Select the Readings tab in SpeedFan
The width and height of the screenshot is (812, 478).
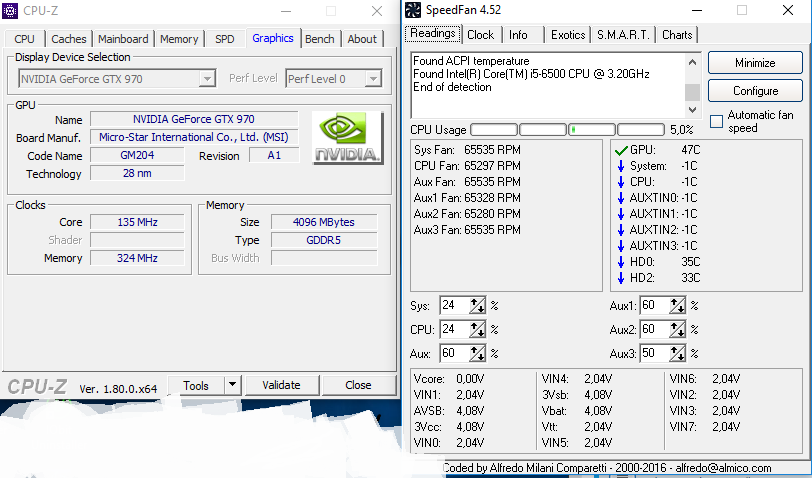click(433, 34)
